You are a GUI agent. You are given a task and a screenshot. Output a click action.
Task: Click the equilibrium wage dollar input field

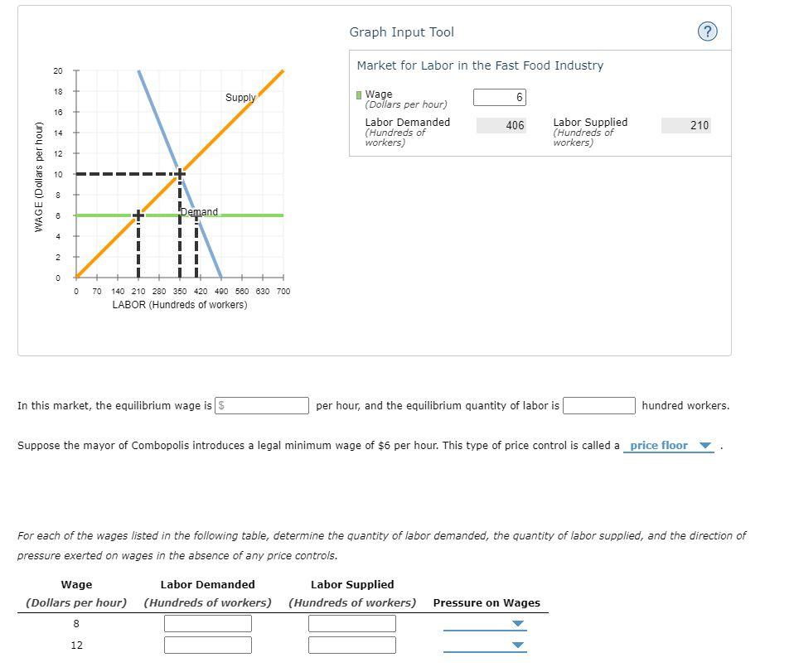[262, 405]
